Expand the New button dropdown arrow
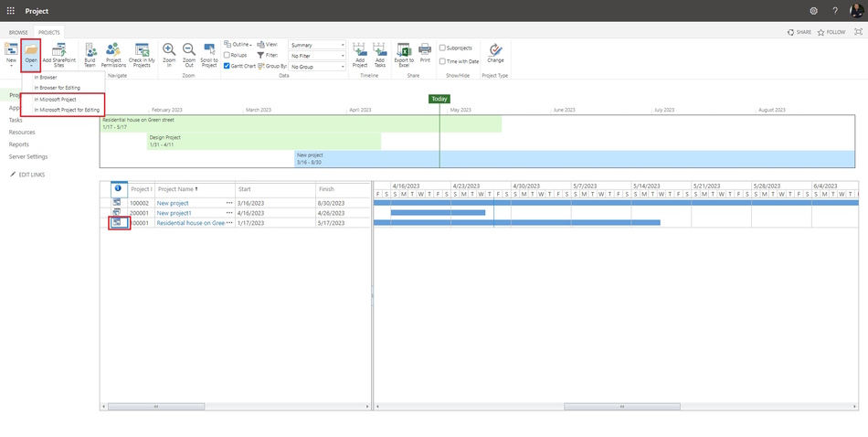The image size is (868, 437). point(11,66)
